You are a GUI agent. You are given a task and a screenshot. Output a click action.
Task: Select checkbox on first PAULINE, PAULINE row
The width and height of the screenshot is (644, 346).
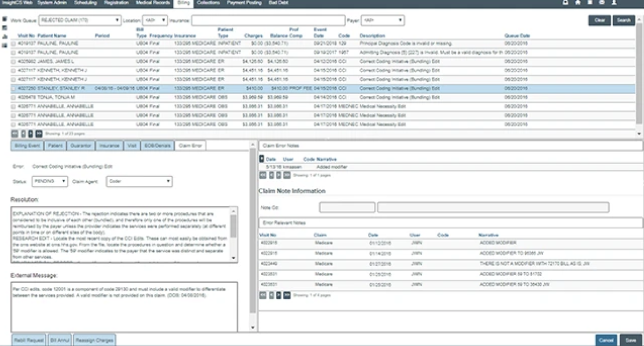(x=14, y=44)
